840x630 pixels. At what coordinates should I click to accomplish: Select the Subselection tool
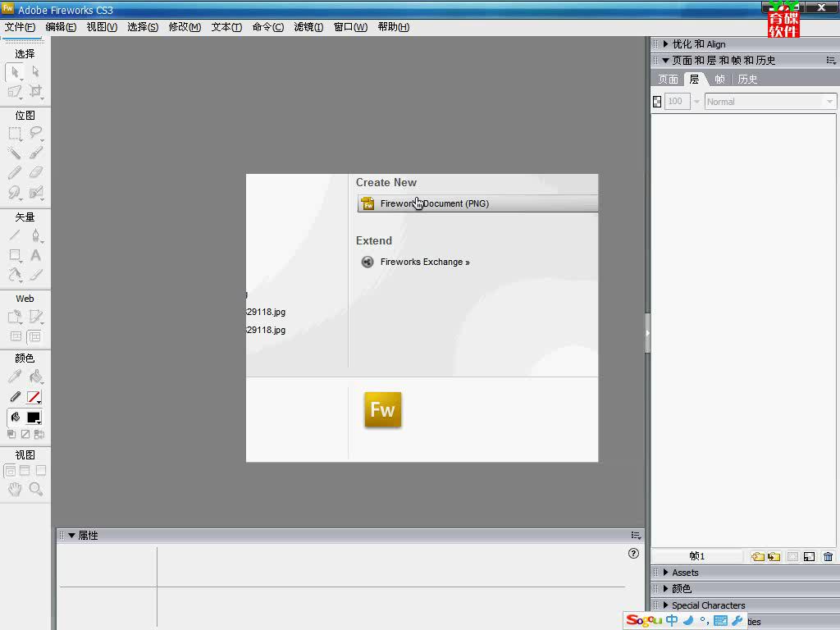tap(35, 72)
